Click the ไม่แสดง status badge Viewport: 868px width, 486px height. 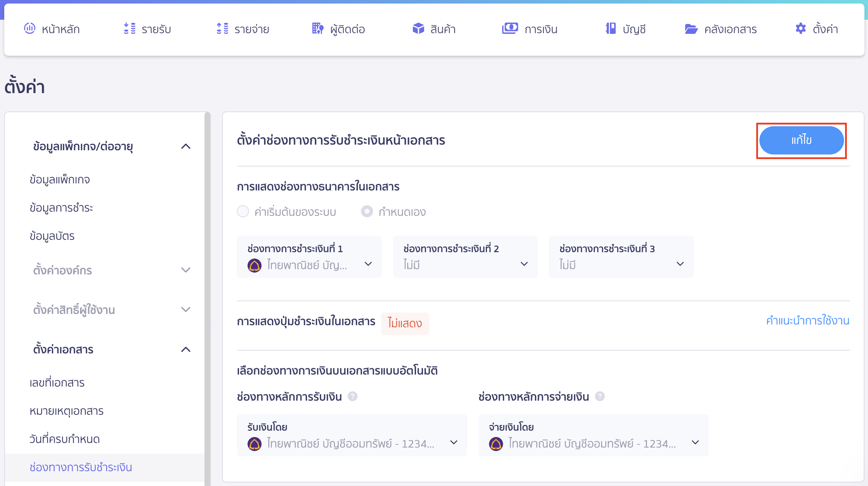(x=405, y=323)
